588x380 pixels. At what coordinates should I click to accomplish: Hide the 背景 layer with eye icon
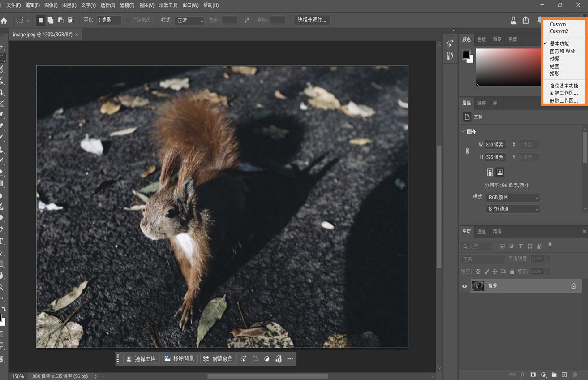[x=464, y=286]
